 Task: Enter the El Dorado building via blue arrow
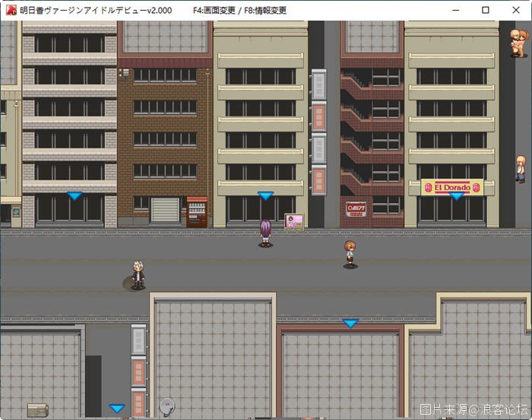point(456,196)
